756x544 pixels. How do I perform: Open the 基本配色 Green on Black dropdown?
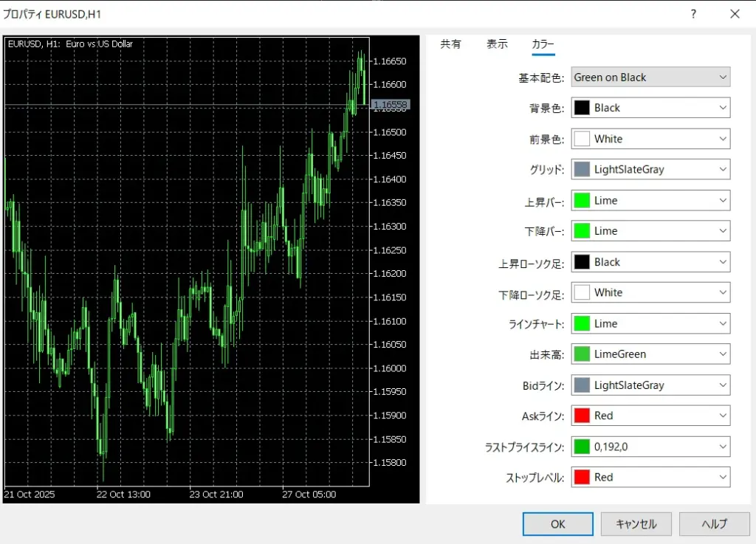click(x=650, y=78)
